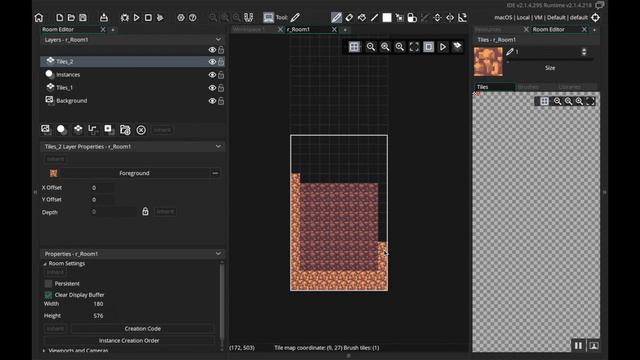Center and fit the room in canvas
This screenshot has width=640, height=360.
(414, 47)
